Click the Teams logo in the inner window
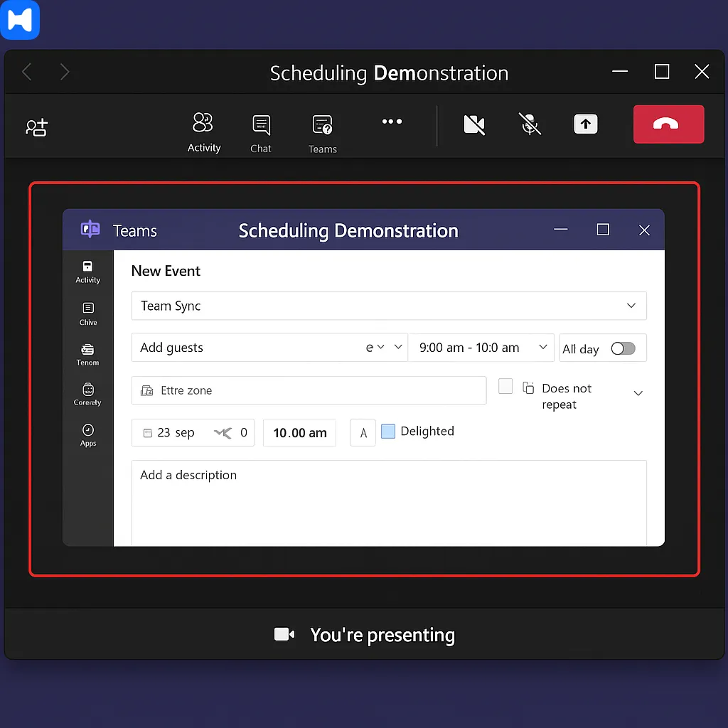 [x=90, y=229]
